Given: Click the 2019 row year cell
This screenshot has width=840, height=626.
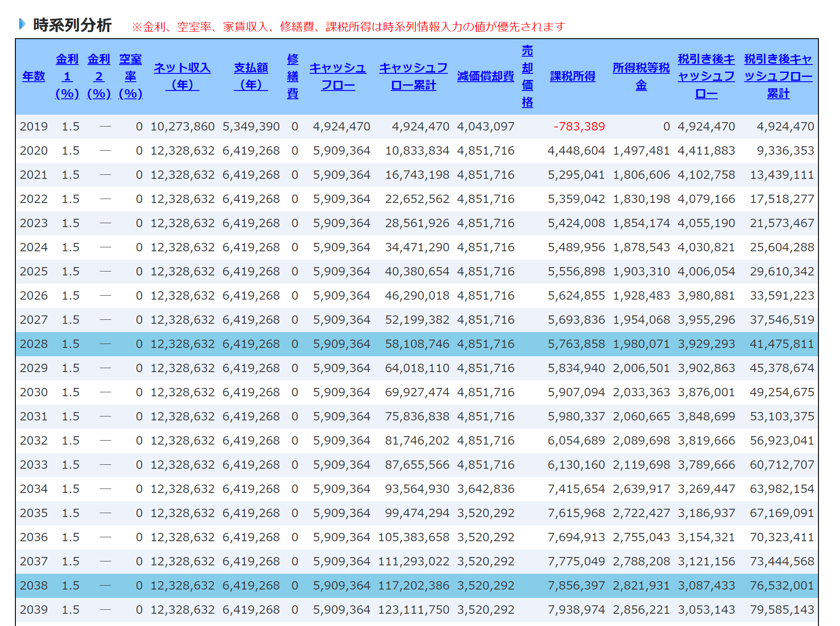Looking at the screenshot, I should click(x=34, y=127).
